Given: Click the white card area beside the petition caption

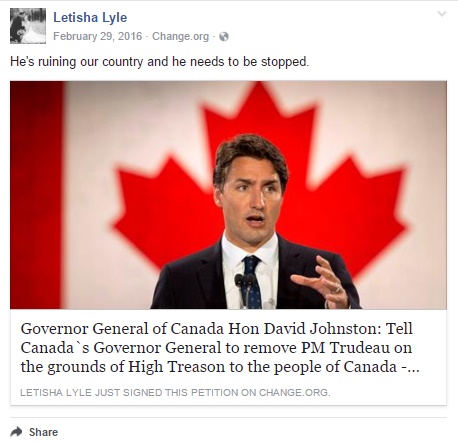Looking at the screenshot, I should tap(388, 393).
